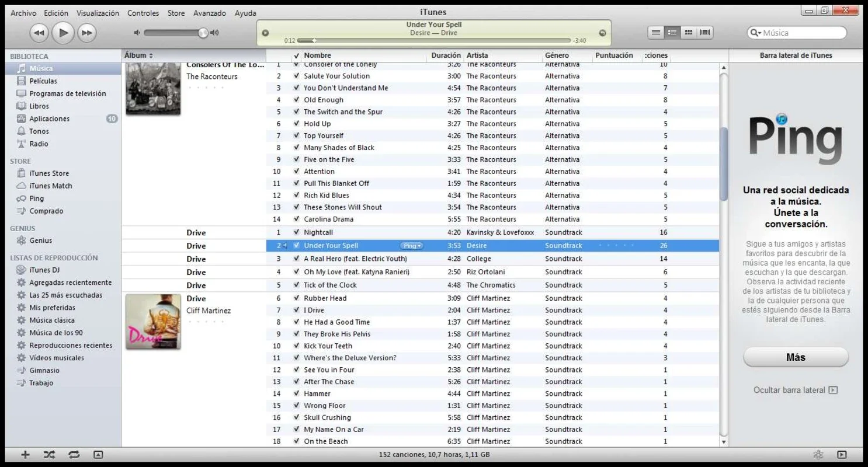
Task: Select Música in the library sidebar
Action: [x=64, y=68]
